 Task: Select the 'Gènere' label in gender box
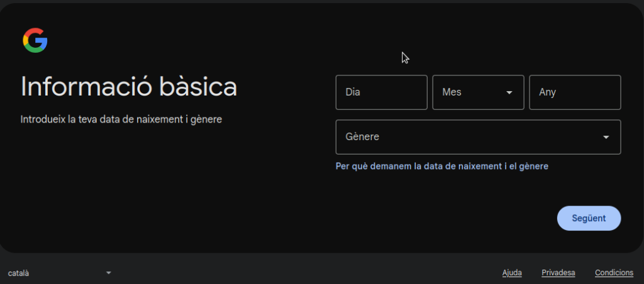point(362,137)
